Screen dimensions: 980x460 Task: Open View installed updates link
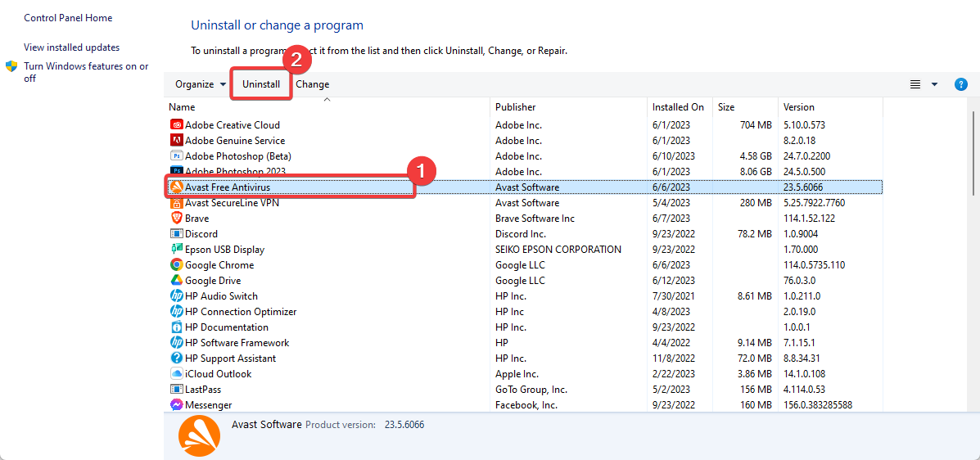click(x=72, y=47)
